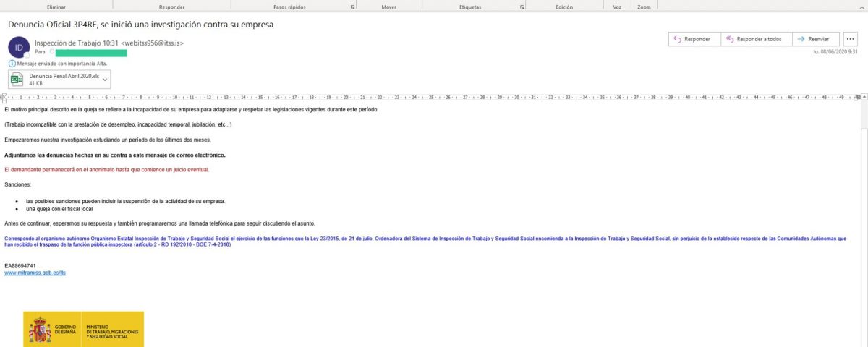Open Etiquetas group dialog launcher icon
The width and height of the screenshot is (868, 347).
(x=522, y=6)
